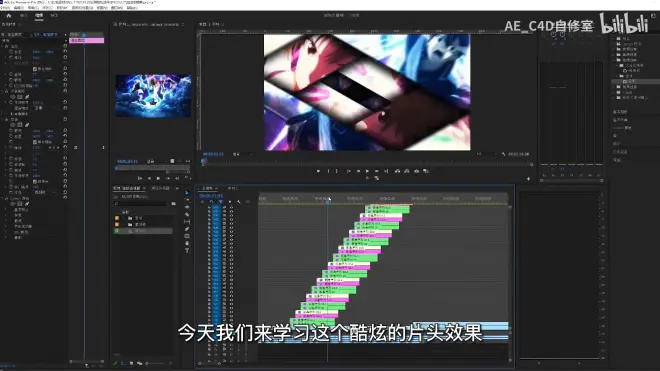This screenshot has height=371, width=660.
Task: Click Lift in the Program monitor
Action: 397,171
